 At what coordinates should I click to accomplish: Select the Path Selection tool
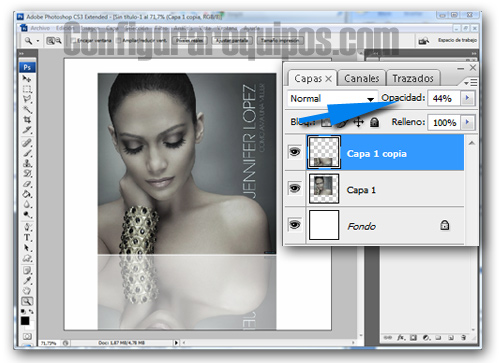[27, 248]
